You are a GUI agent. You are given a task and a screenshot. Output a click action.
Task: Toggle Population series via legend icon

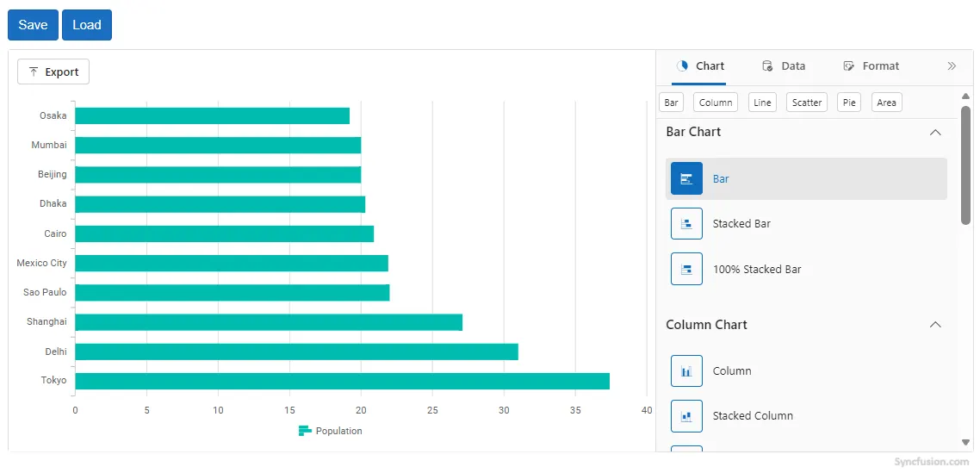coord(305,431)
